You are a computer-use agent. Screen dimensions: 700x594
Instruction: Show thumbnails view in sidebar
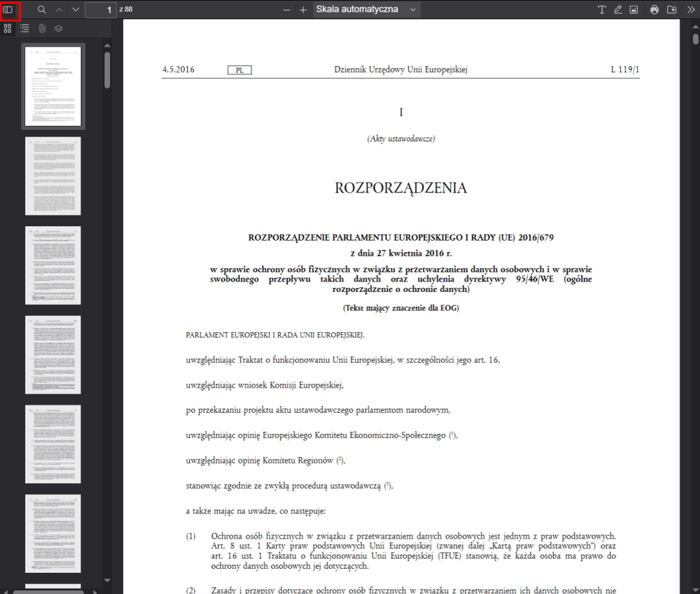pyautogui.click(x=8, y=29)
